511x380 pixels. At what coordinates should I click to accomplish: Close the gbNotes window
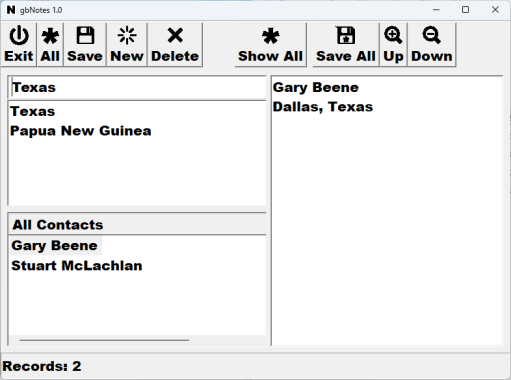click(495, 10)
